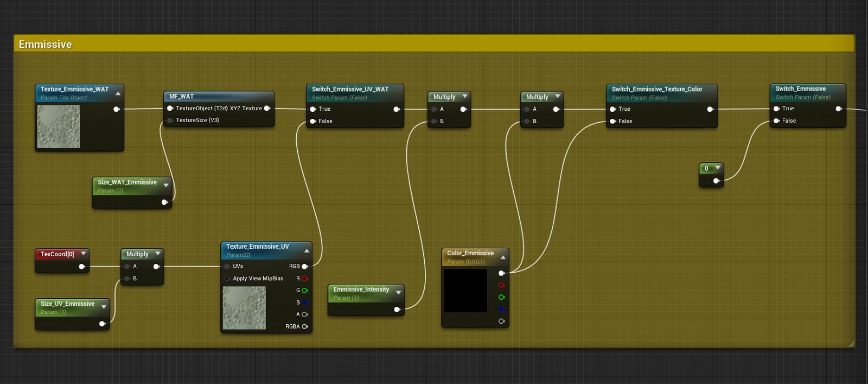Expand the constant 0 node arrow
This screenshot has height=384, width=868.
tap(718, 168)
